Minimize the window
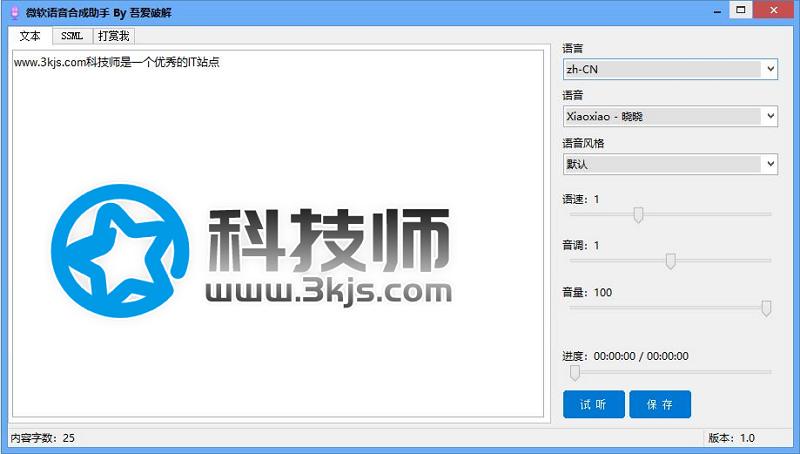The image size is (800, 454). tap(717, 11)
